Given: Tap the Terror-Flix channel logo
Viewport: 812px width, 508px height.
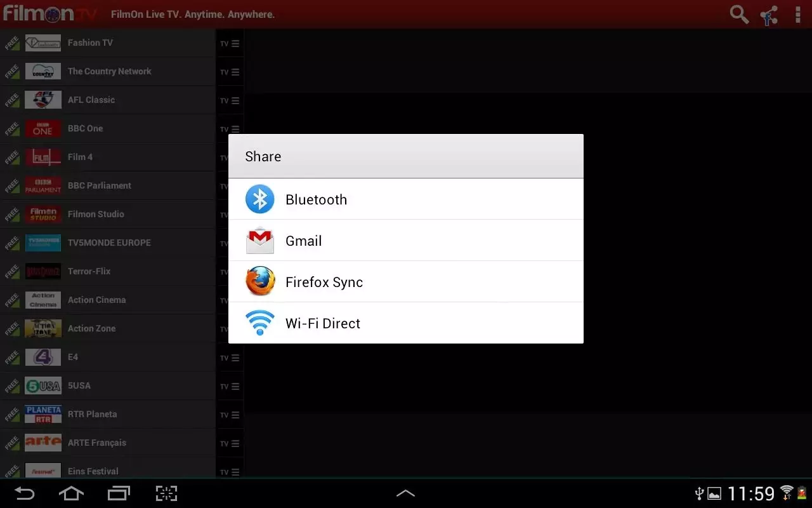Looking at the screenshot, I should click(43, 271).
